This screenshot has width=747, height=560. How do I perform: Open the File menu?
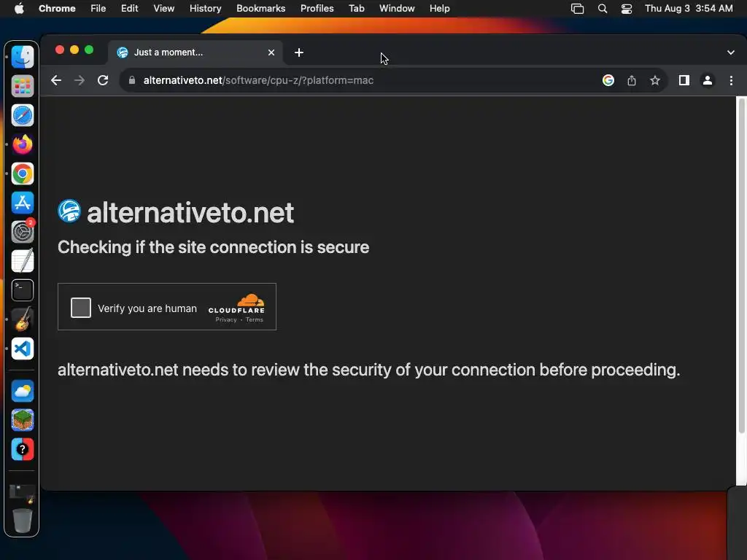(98, 8)
